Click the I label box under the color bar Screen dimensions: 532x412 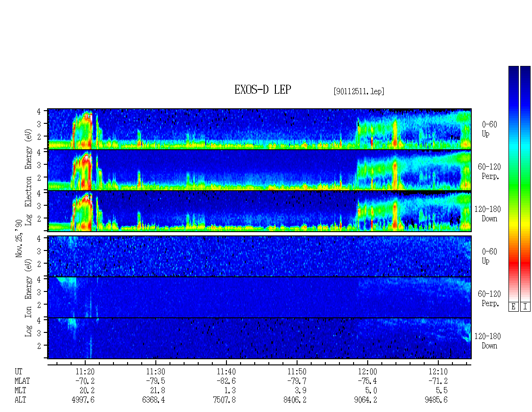[x=525, y=307]
